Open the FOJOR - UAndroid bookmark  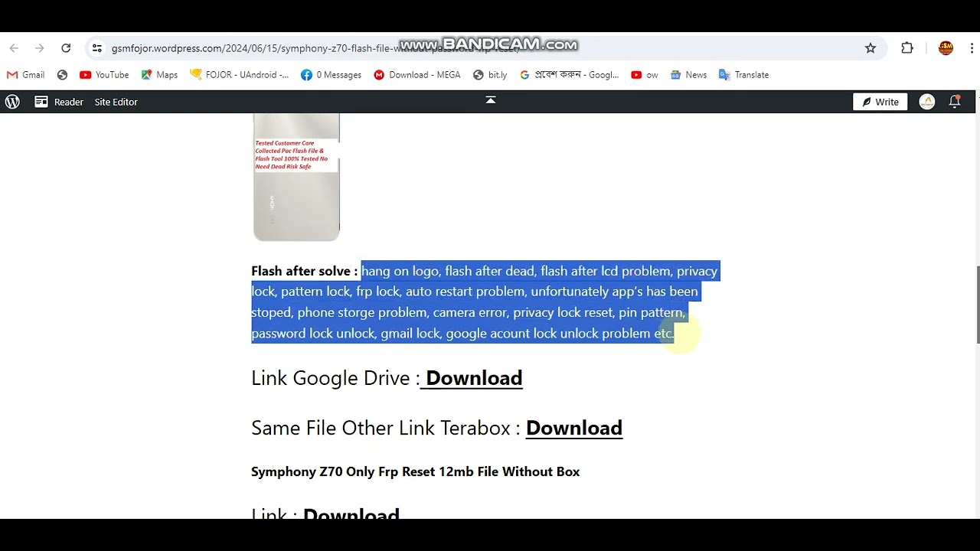click(x=240, y=75)
